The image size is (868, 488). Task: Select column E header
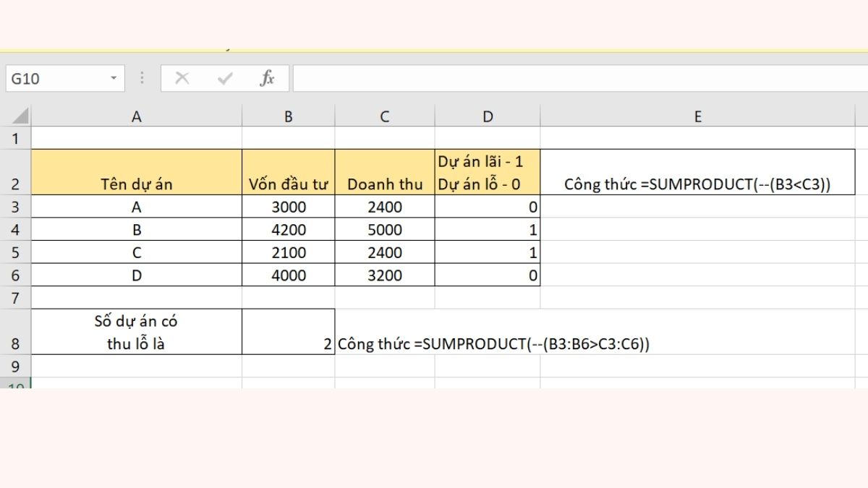(698, 116)
